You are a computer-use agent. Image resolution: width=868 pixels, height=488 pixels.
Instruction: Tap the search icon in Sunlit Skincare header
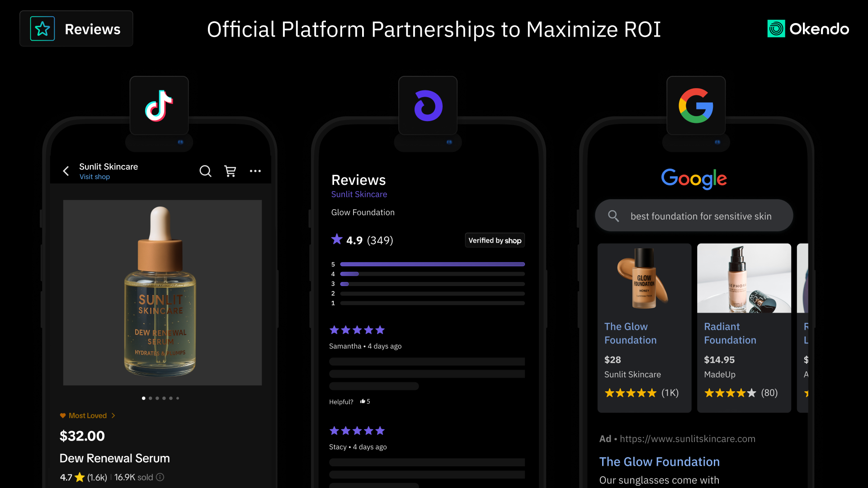[205, 171]
